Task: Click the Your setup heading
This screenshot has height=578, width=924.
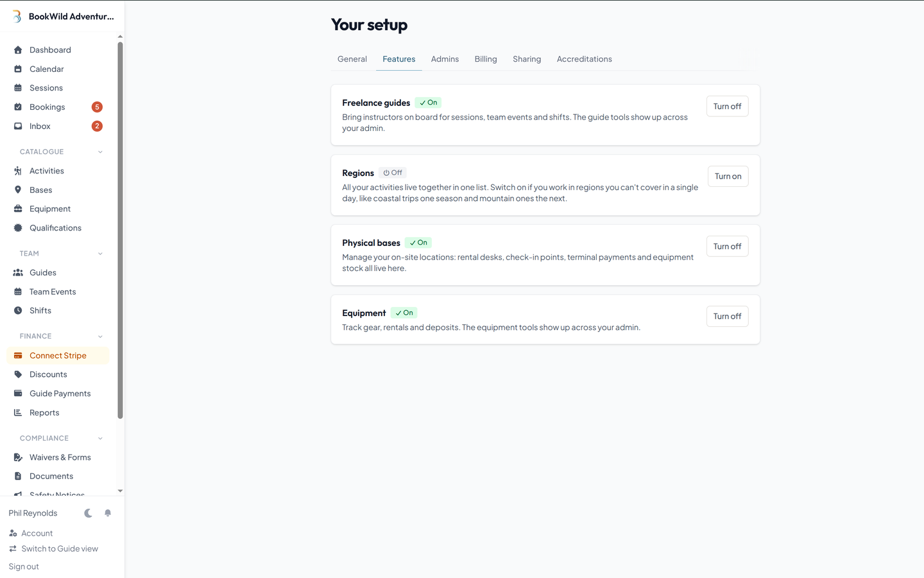Action: 370,25
